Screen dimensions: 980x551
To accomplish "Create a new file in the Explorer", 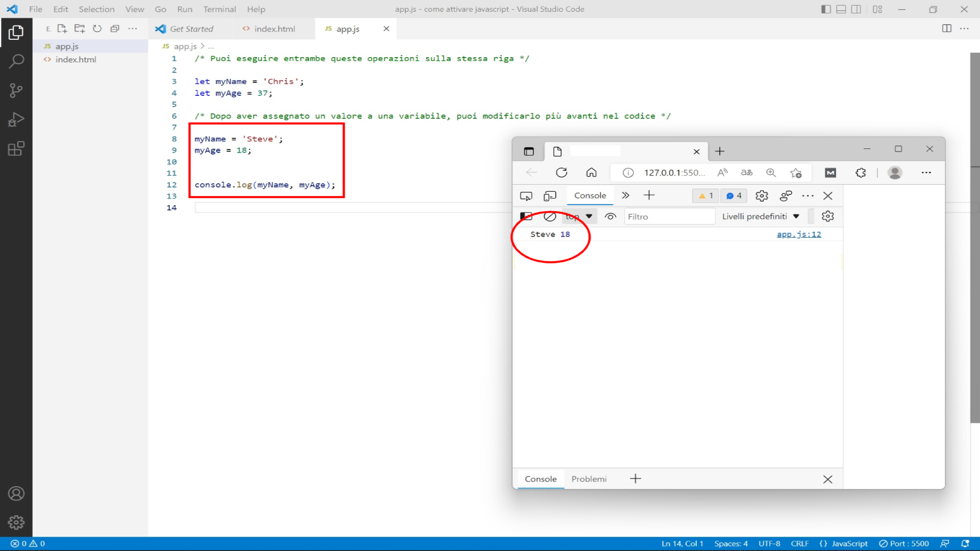I will tap(62, 29).
